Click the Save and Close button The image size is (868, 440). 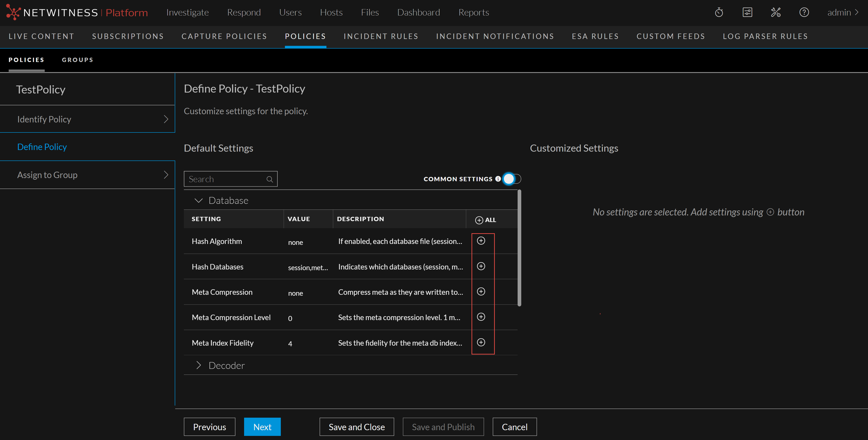tap(357, 427)
